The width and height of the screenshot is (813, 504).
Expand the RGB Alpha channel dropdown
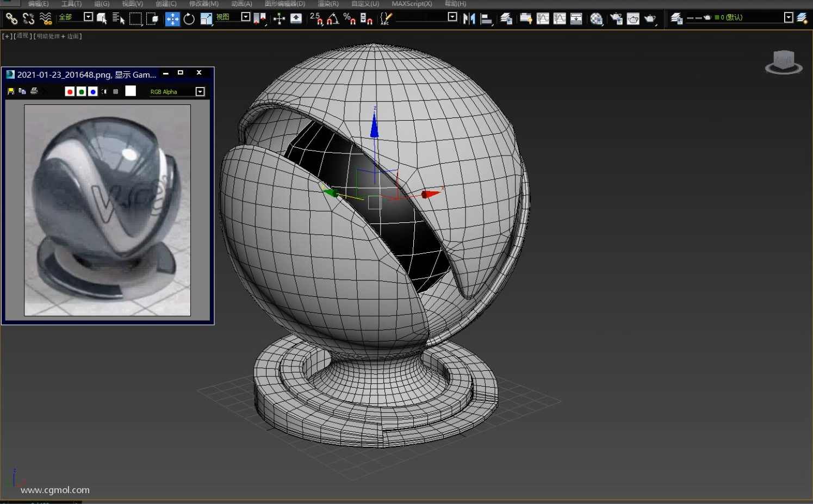point(200,92)
